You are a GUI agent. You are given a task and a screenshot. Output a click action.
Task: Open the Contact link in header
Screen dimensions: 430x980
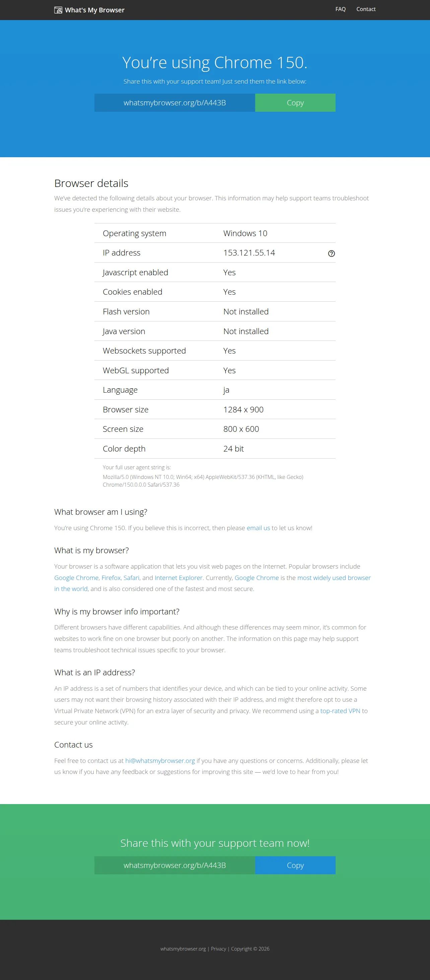(x=366, y=9)
